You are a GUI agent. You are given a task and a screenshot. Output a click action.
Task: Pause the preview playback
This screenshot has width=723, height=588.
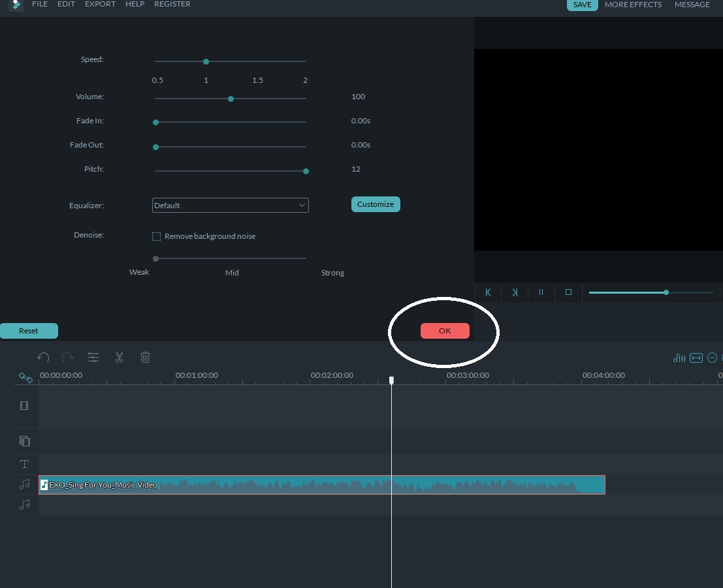pyautogui.click(x=541, y=292)
